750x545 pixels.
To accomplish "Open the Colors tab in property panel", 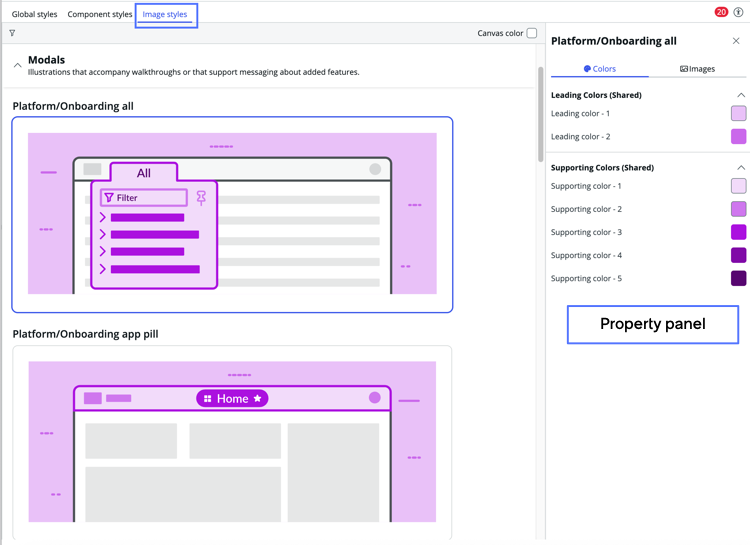I will pyautogui.click(x=600, y=69).
